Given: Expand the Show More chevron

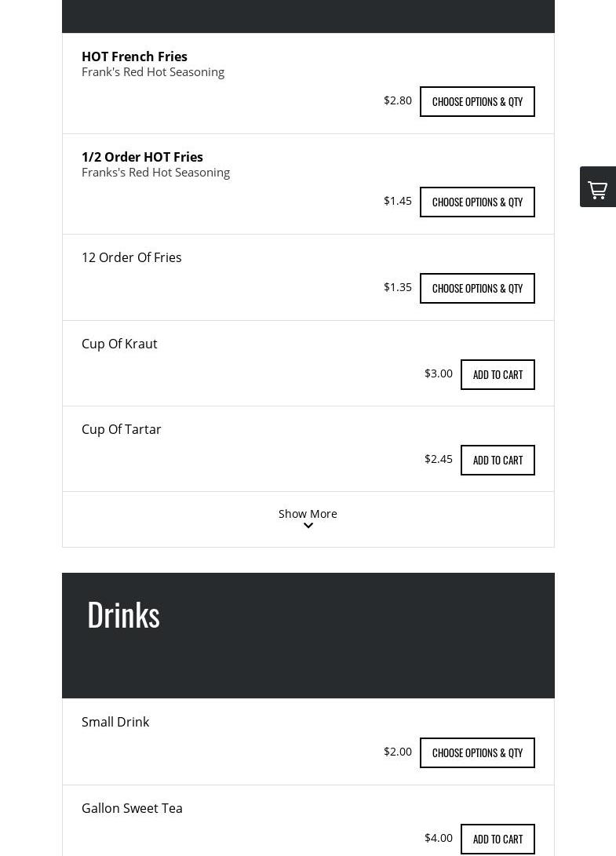Looking at the screenshot, I should point(308,526).
